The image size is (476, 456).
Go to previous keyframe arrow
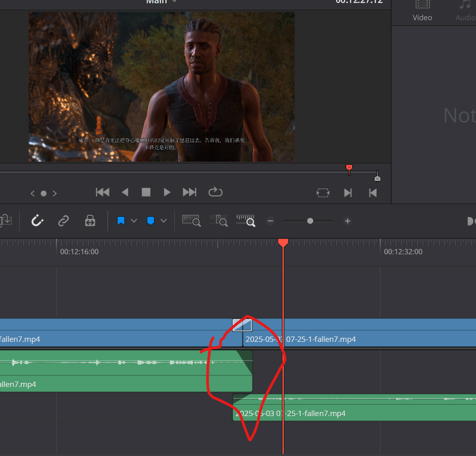coord(33,193)
